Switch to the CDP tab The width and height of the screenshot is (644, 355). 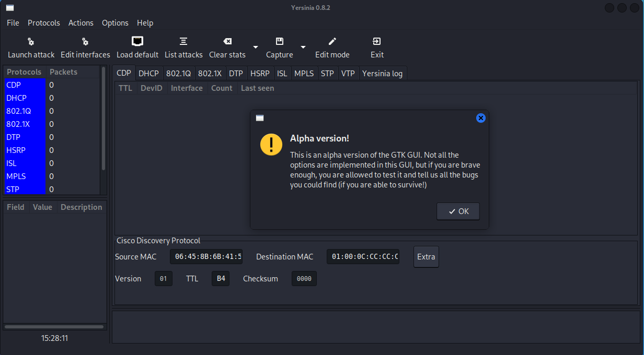pos(124,73)
